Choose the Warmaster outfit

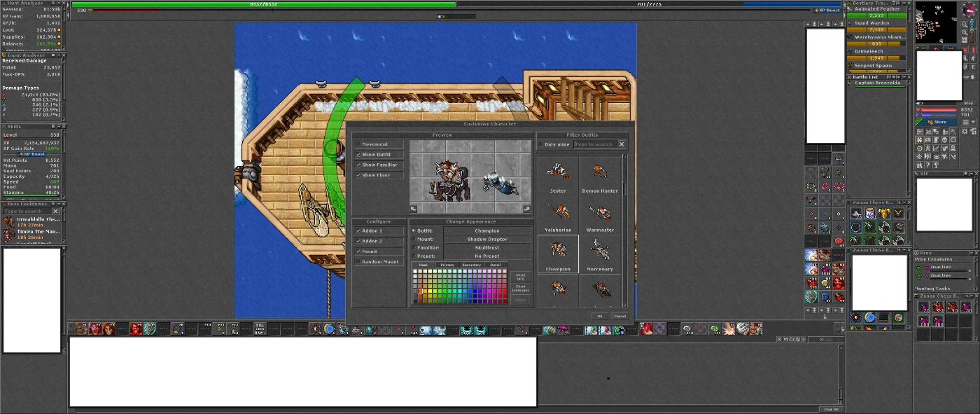click(x=600, y=215)
